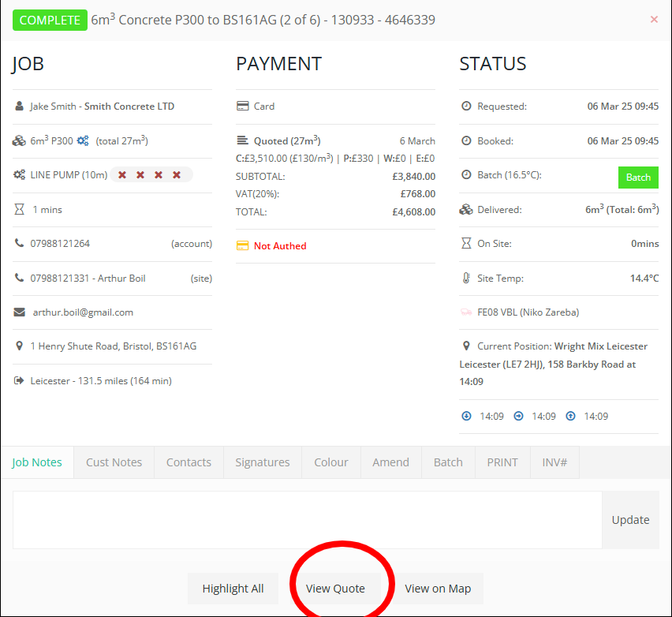Click the map pin icon beside 1 Henry Shute Road
The width and height of the screenshot is (672, 617).
tap(19, 346)
